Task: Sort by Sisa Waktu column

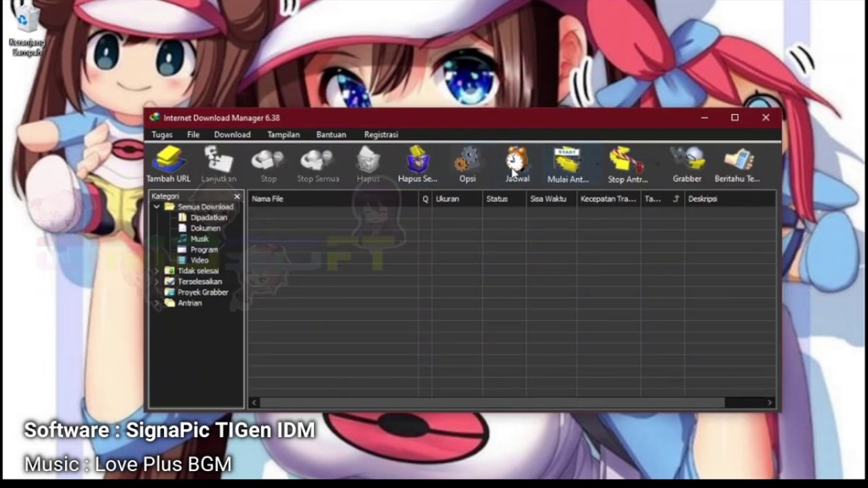Action: coord(551,199)
